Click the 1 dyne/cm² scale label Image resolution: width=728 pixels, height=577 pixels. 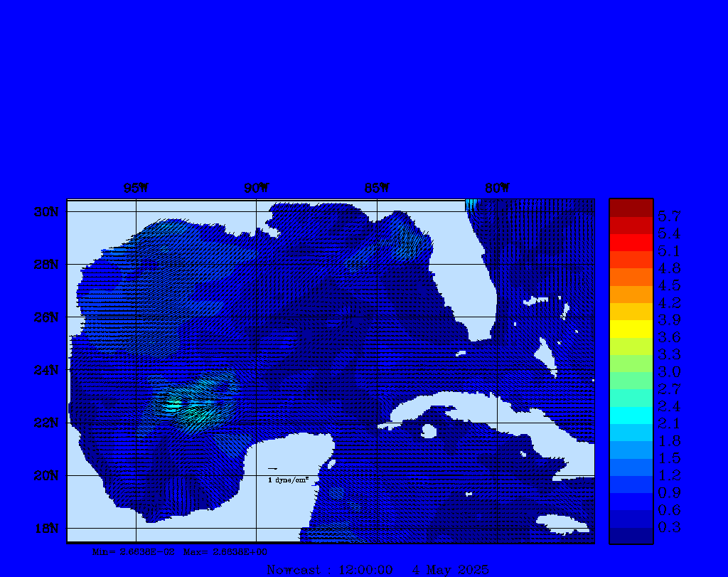click(x=289, y=480)
